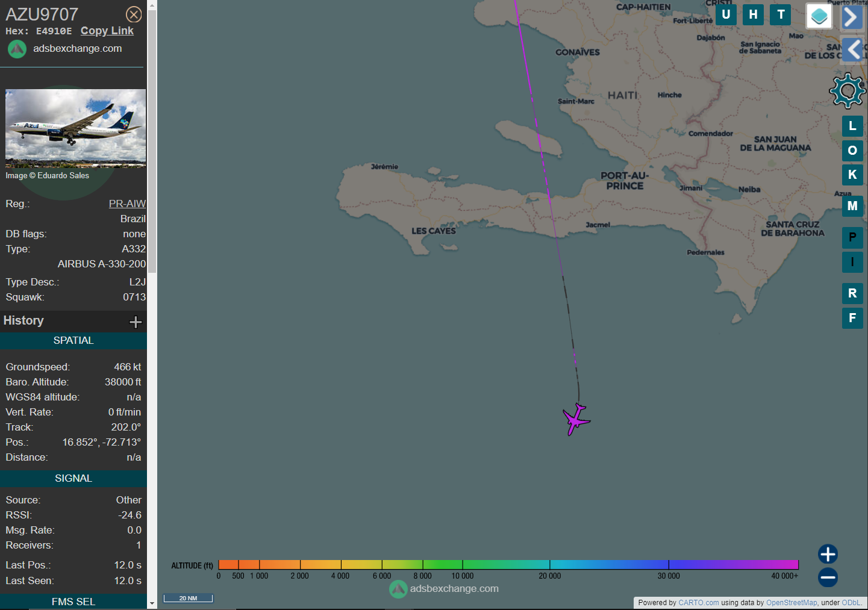
Task: Click the R map button
Action: tap(852, 293)
